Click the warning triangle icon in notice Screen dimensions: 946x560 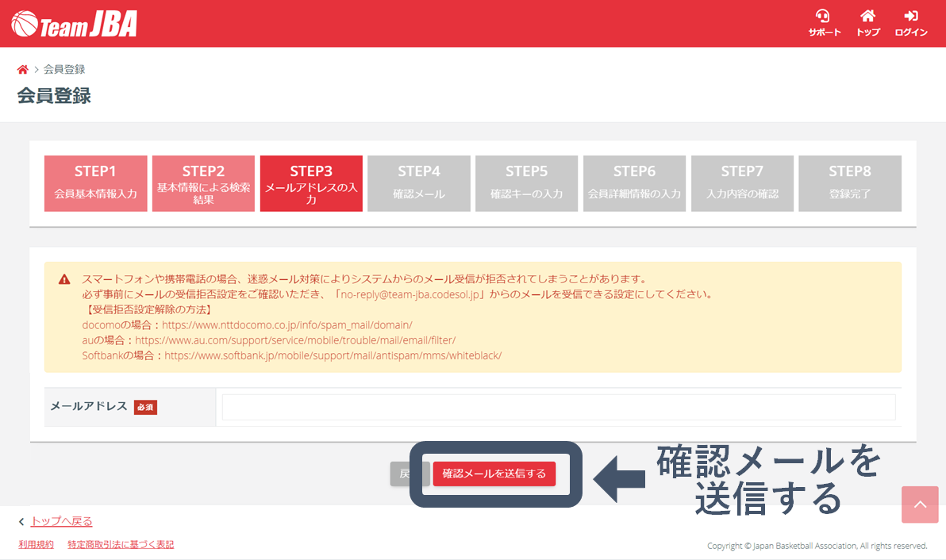[x=64, y=280]
